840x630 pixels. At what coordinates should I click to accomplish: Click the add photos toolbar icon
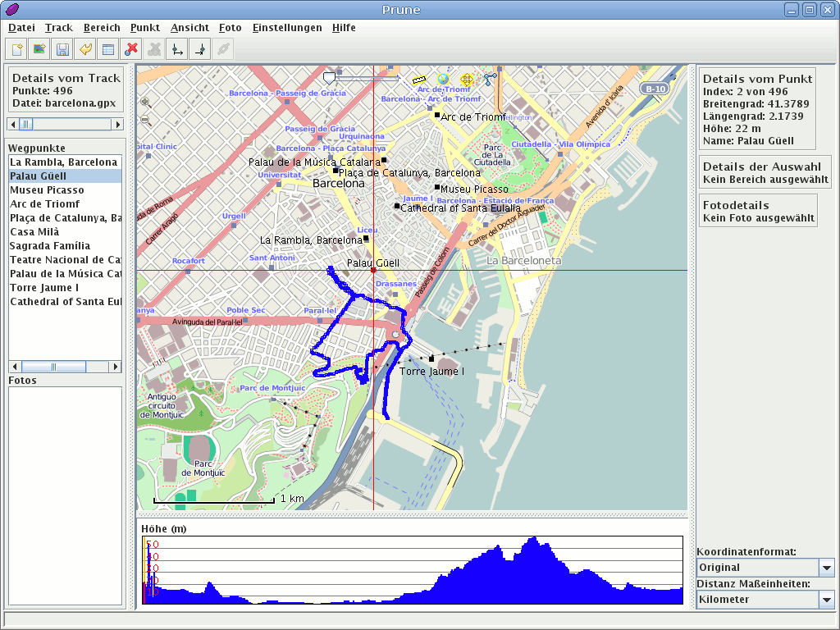[39, 50]
